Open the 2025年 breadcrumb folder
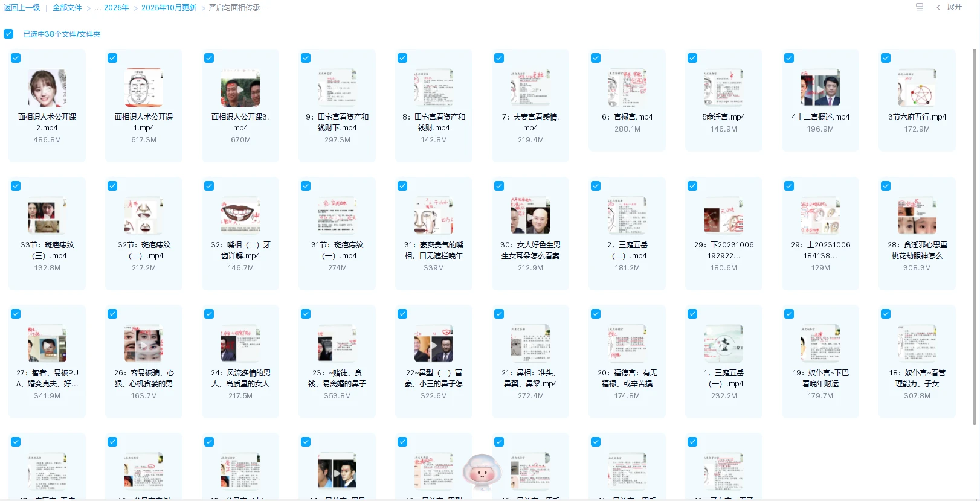The image size is (980, 501). tap(116, 8)
